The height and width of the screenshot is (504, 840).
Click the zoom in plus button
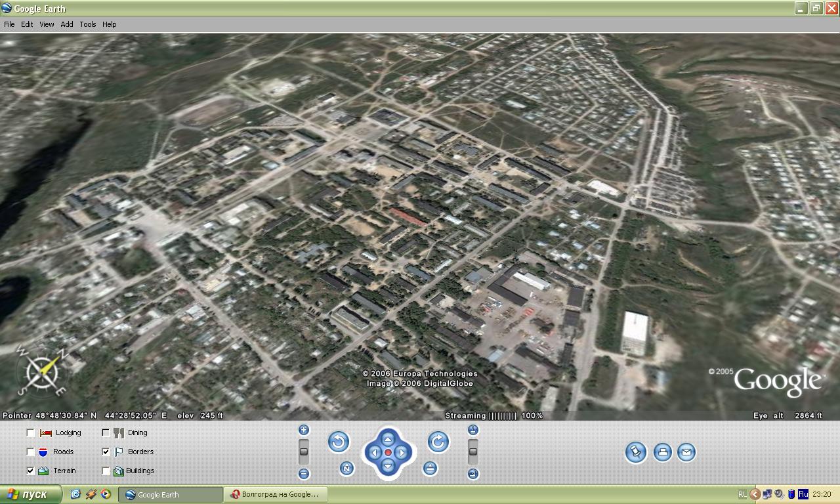coord(304,430)
